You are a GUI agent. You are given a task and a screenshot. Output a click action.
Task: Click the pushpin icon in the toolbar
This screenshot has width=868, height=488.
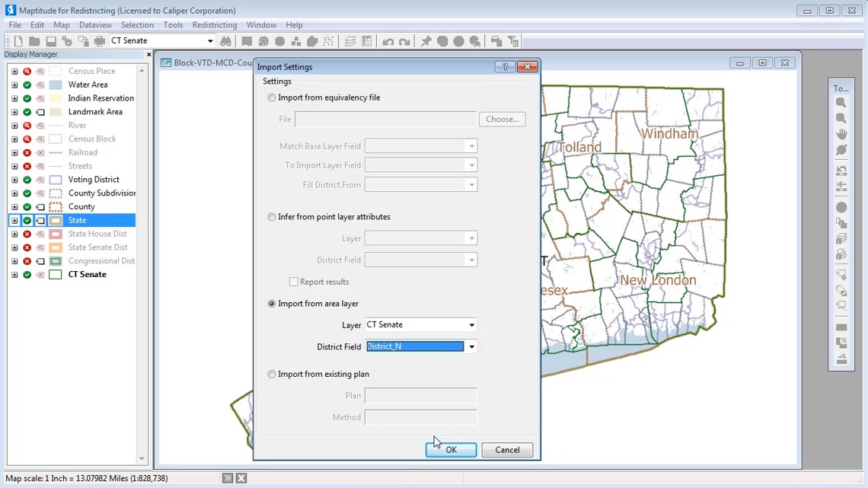tap(426, 41)
